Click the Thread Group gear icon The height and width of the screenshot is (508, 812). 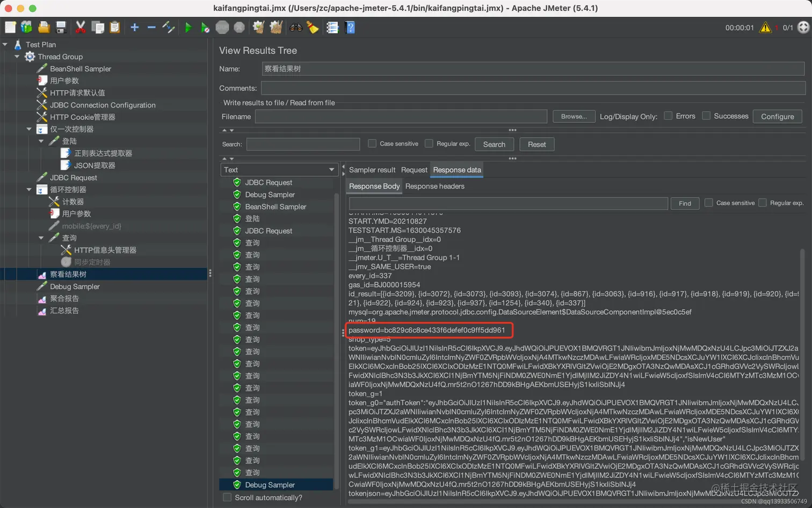[x=30, y=56]
